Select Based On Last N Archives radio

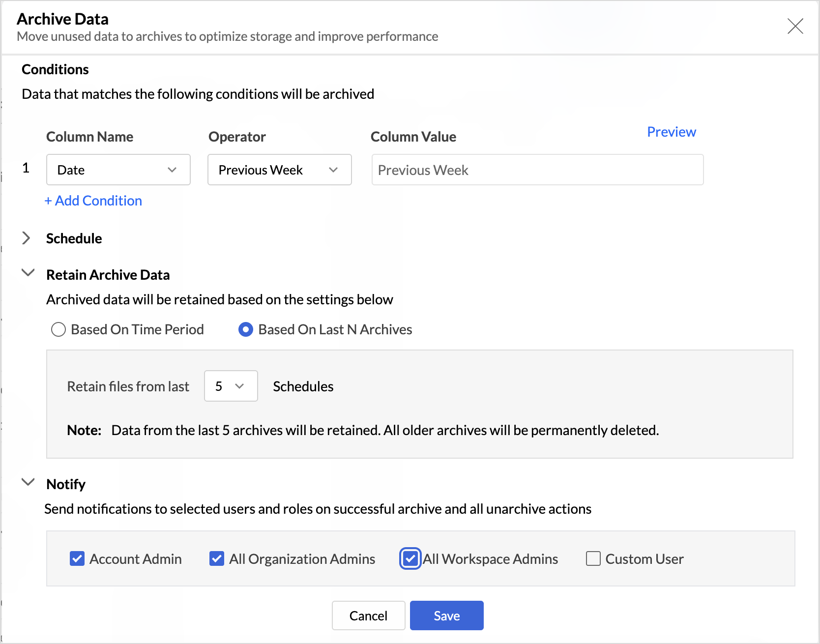point(246,329)
